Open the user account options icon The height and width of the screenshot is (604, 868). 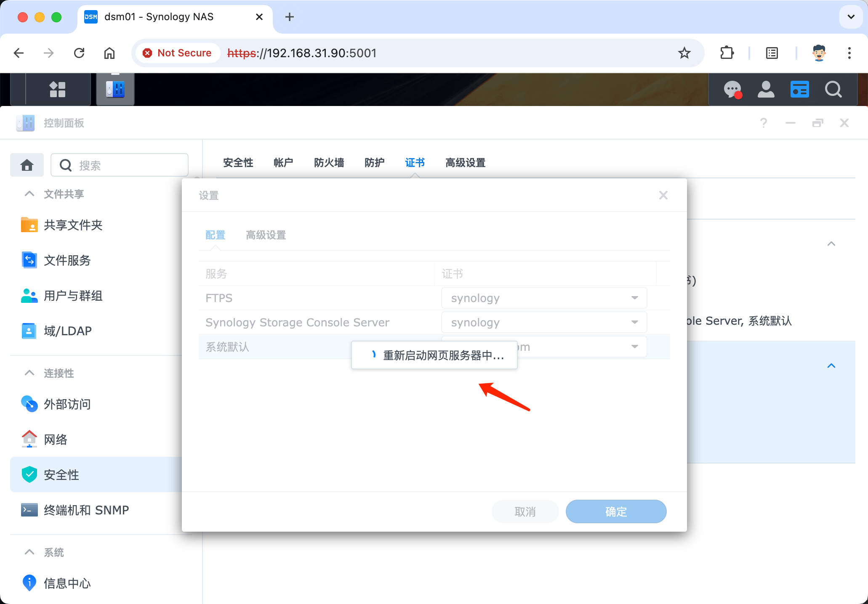coord(766,89)
